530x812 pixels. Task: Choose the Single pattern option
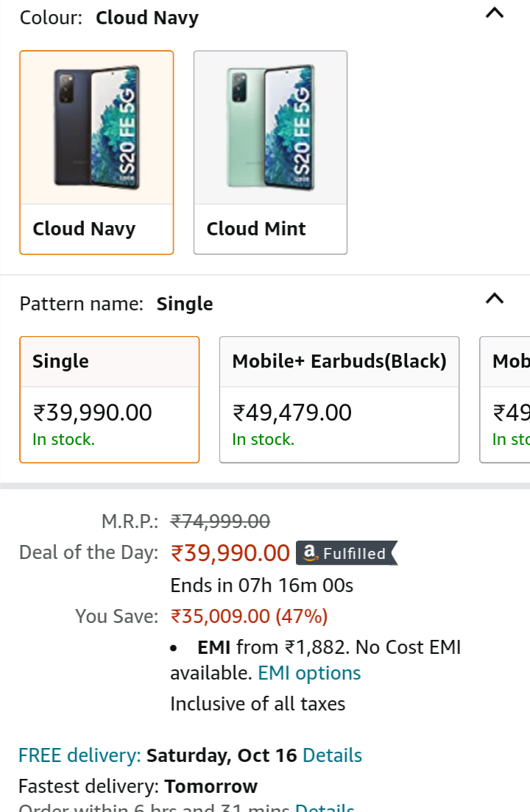point(109,399)
